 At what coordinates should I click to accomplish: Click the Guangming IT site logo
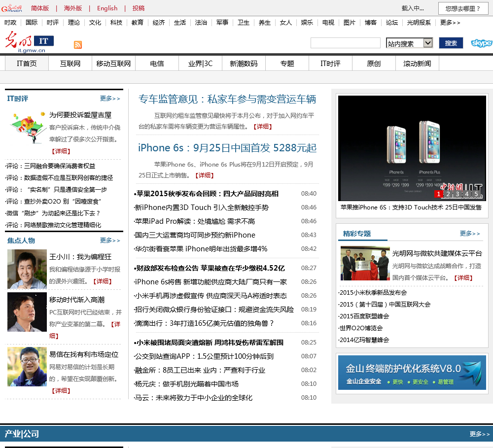pos(30,42)
